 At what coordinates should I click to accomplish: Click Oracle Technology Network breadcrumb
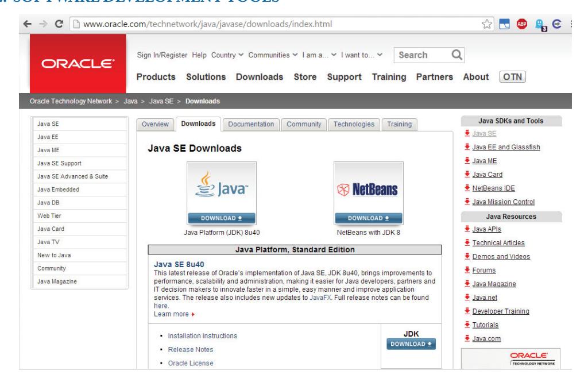coord(71,101)
